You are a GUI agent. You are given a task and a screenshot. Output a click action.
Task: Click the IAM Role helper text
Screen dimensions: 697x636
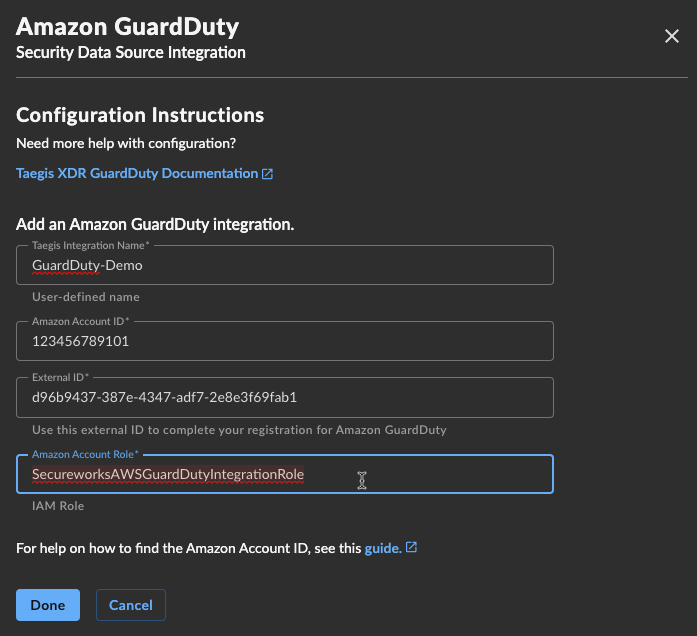(x=58, y=506)
